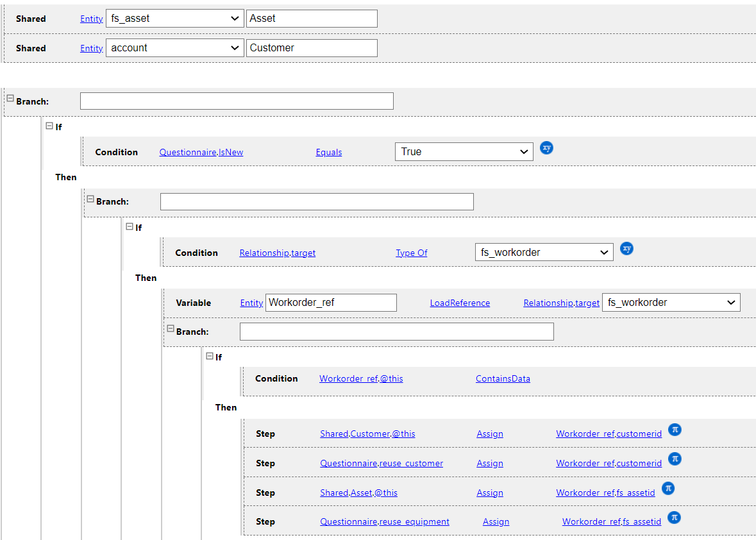Click xy icon next to fs_workorder condition
The height and width of the screenshot is (540, 756).
point(626,248)
